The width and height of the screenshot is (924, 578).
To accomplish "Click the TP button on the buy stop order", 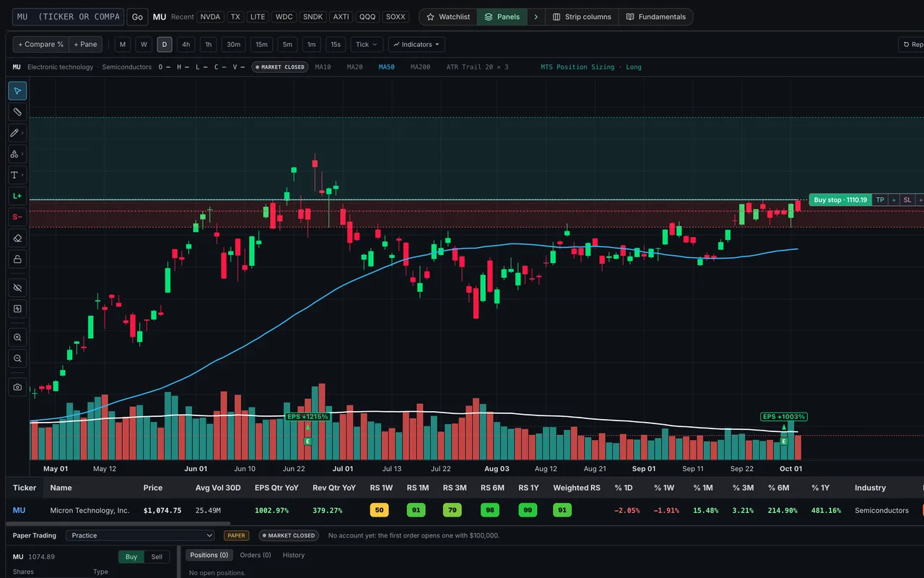I will pyautogui.click(x=880, y=200).
